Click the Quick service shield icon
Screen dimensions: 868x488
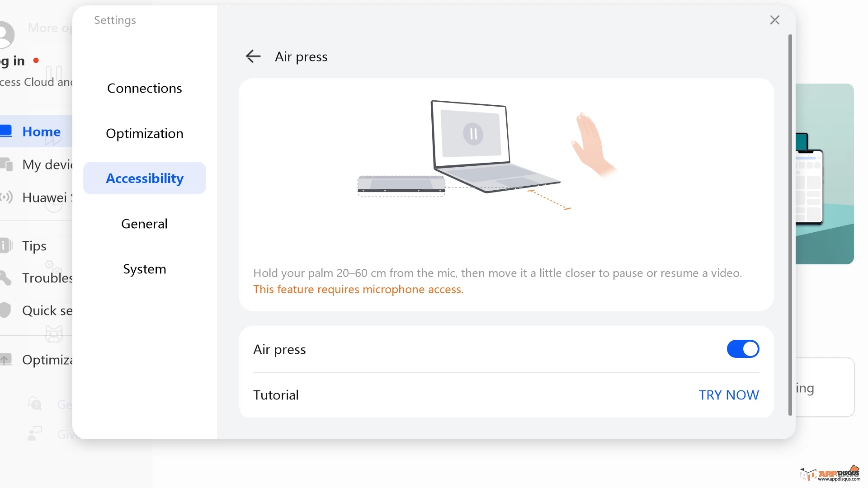pos(5,310)
